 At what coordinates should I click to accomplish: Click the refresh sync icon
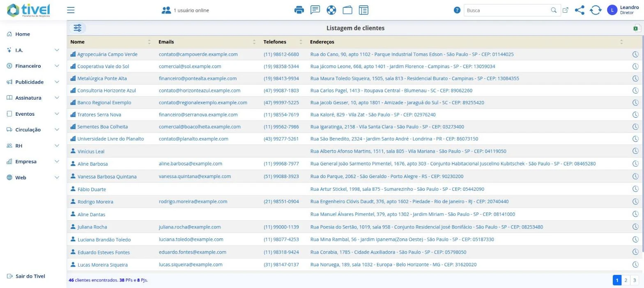click(596, 10)
